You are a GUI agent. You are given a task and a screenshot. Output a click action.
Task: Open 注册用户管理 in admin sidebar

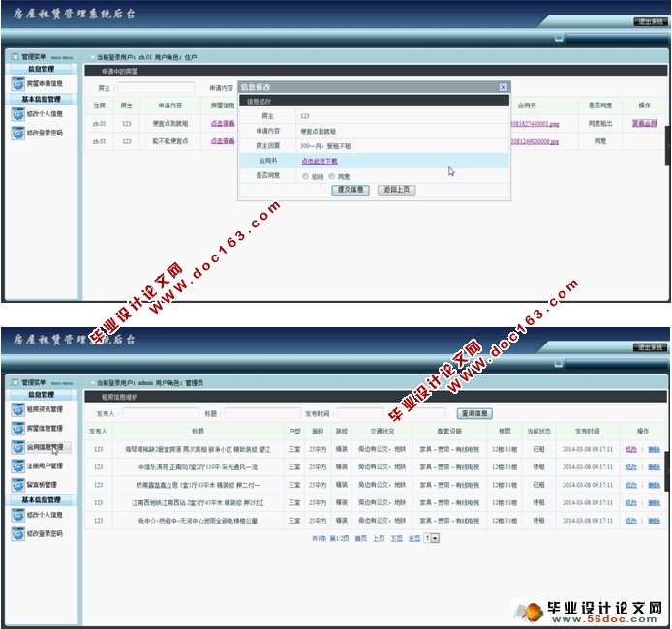pos(45,465)
